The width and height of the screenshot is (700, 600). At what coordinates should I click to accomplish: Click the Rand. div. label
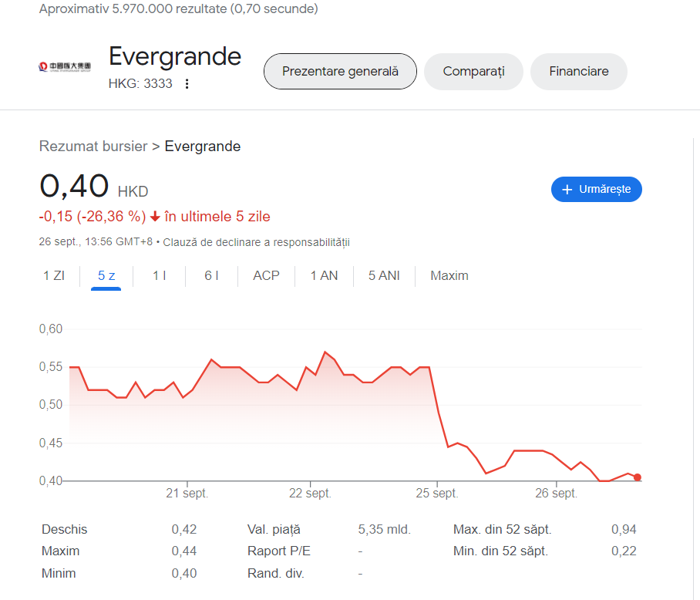tap(275, 573)
